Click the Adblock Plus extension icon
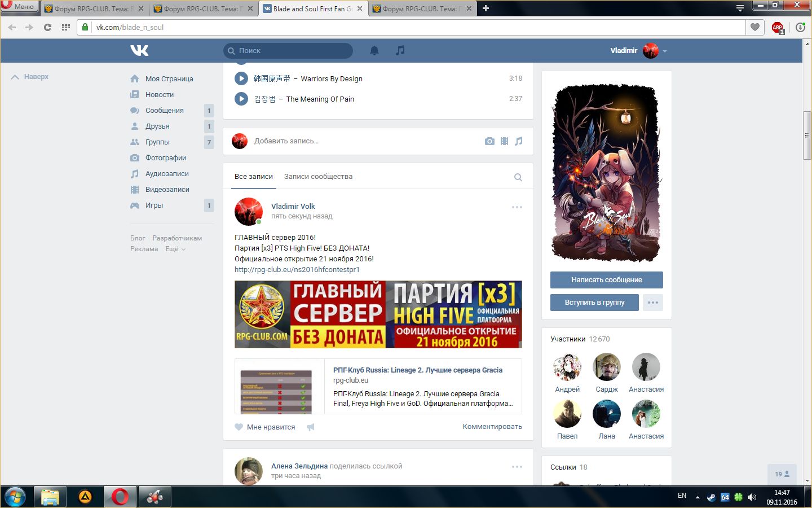Image resolution: width=812 pixels, height=508 pixels. coord(778,27)
